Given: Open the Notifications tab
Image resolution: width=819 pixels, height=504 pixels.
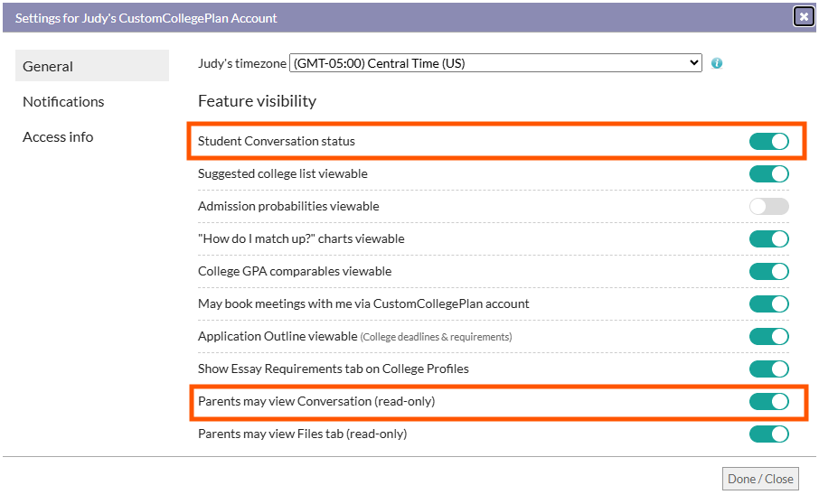Looking at the screenshot, I should [63, 102].
